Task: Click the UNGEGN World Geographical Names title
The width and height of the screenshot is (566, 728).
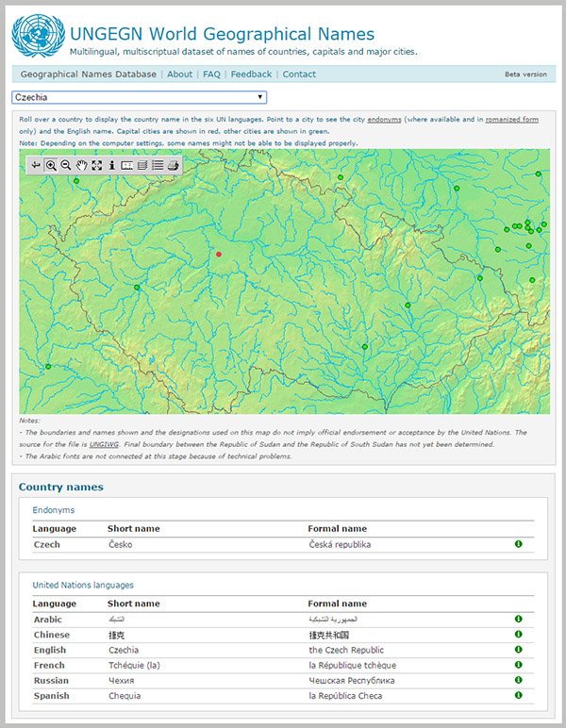Action: point(222,34)
